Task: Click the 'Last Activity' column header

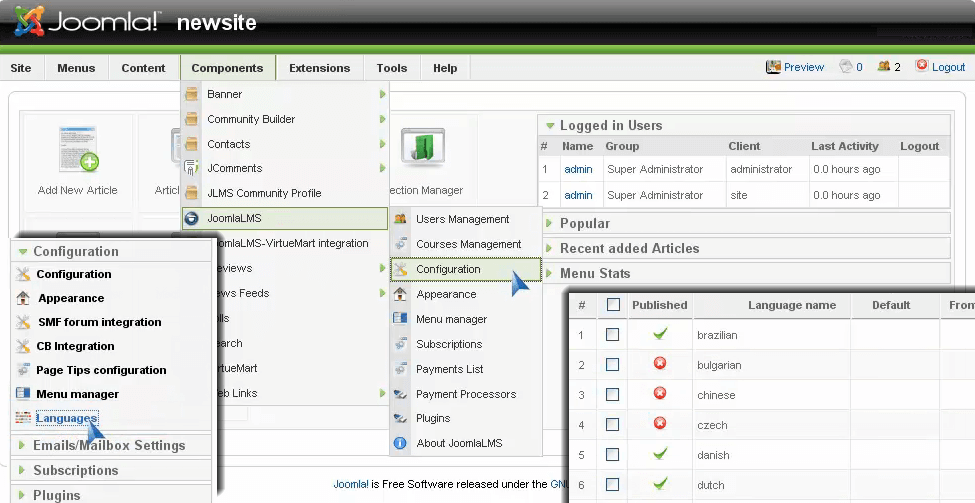Action: [844, 146]
